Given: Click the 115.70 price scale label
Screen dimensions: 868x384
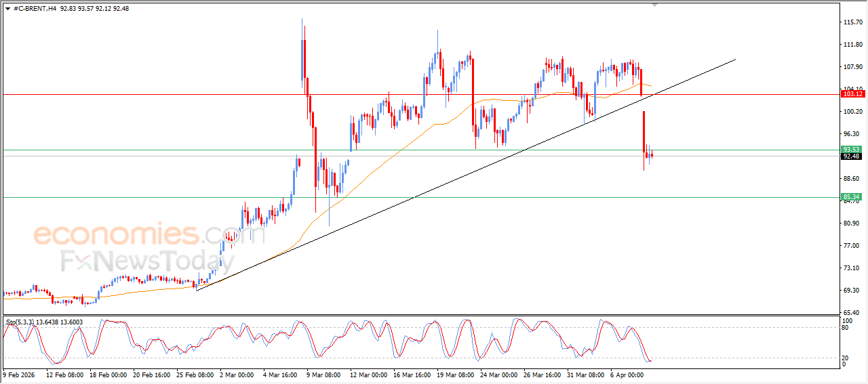Looking at the screenshot, I should tap(853, 22).
